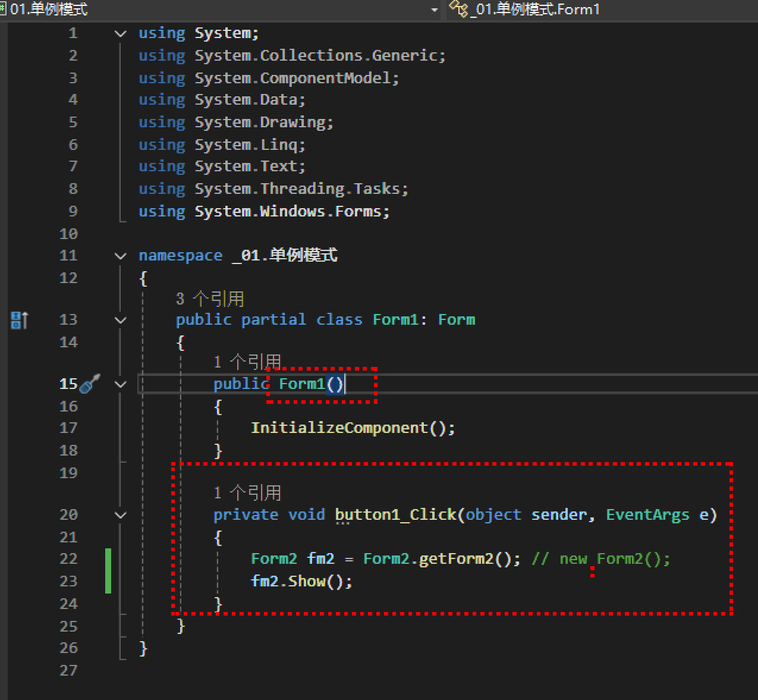Viewport: 758px width, 700px height.
Task: Collapse the namespace block at line 11
Action: 121,256
